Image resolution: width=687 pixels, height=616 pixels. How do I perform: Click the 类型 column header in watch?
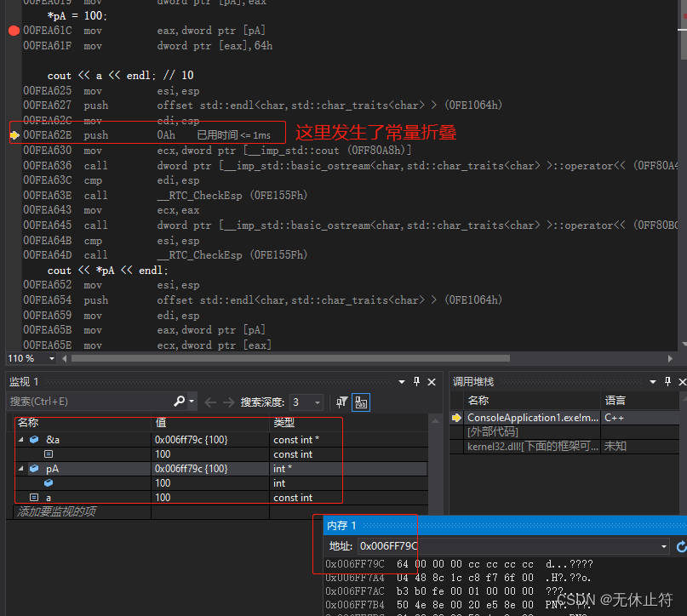coord(284,423)
